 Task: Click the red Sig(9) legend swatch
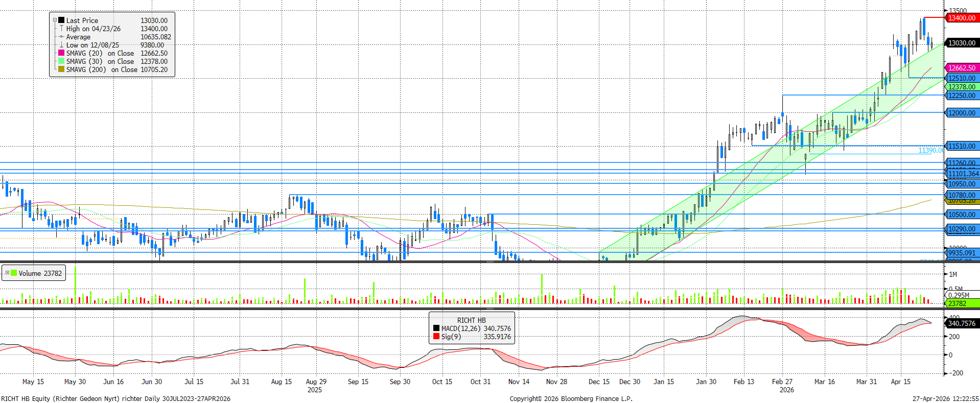pyautogui.click(x=436, y=337)
